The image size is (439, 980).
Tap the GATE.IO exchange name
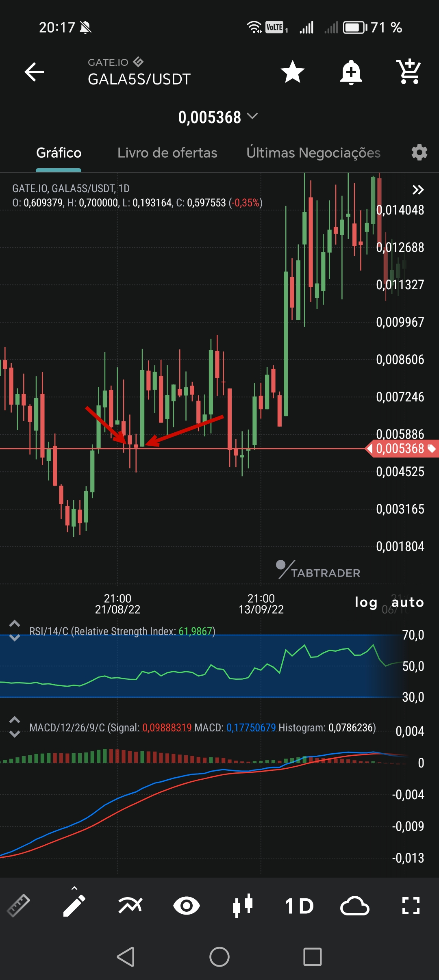point(108,62)
